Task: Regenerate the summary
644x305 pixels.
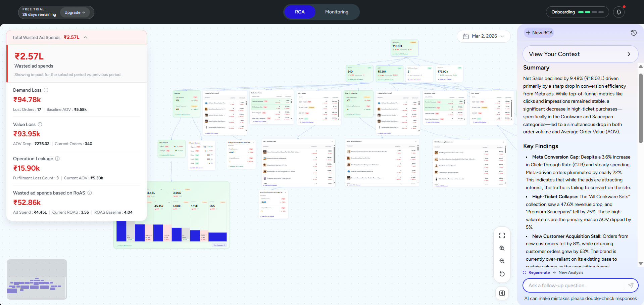Action: tap(536, 272)
